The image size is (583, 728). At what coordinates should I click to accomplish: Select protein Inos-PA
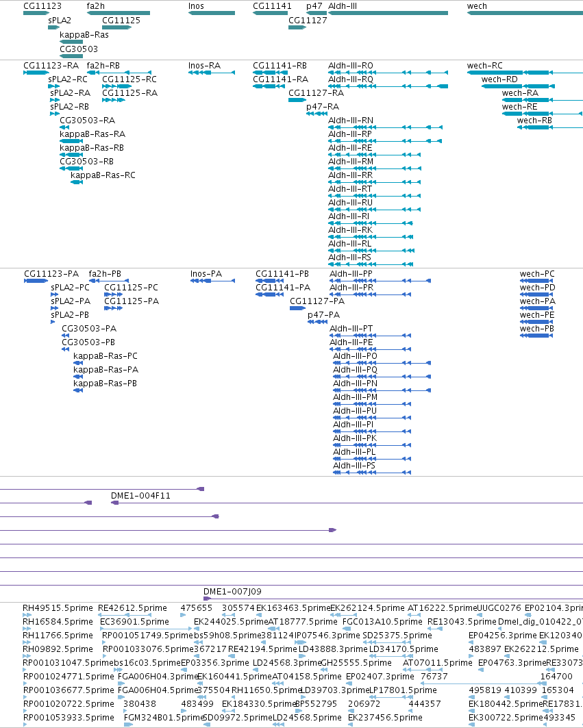coord(213,281)
